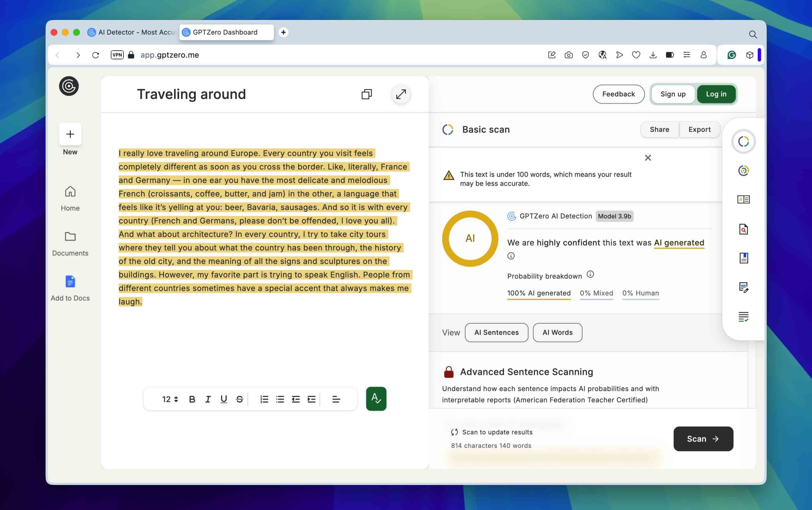Click inside the highlighted essay text
Screen dimensions: 812x510
pyautogui.click(x=265, y=227)
